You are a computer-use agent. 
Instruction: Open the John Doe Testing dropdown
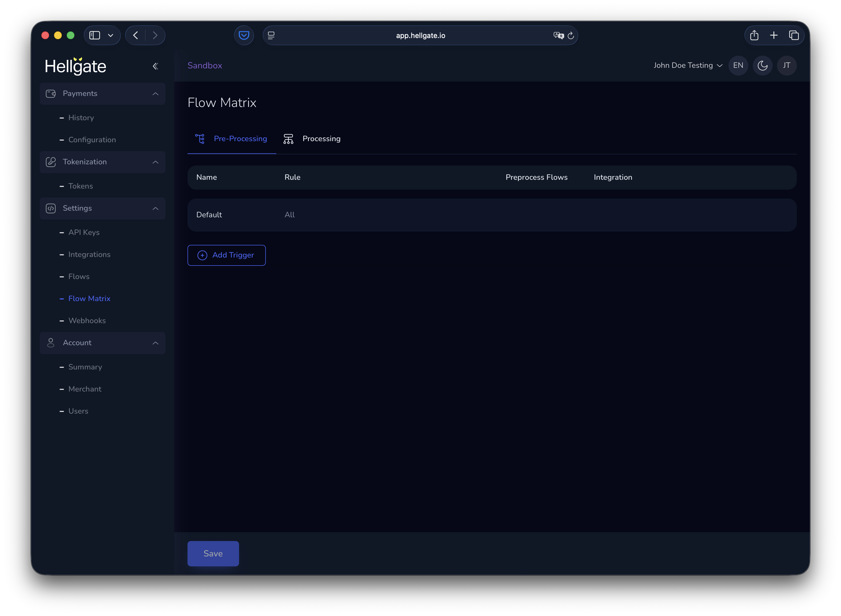[687, 65]
